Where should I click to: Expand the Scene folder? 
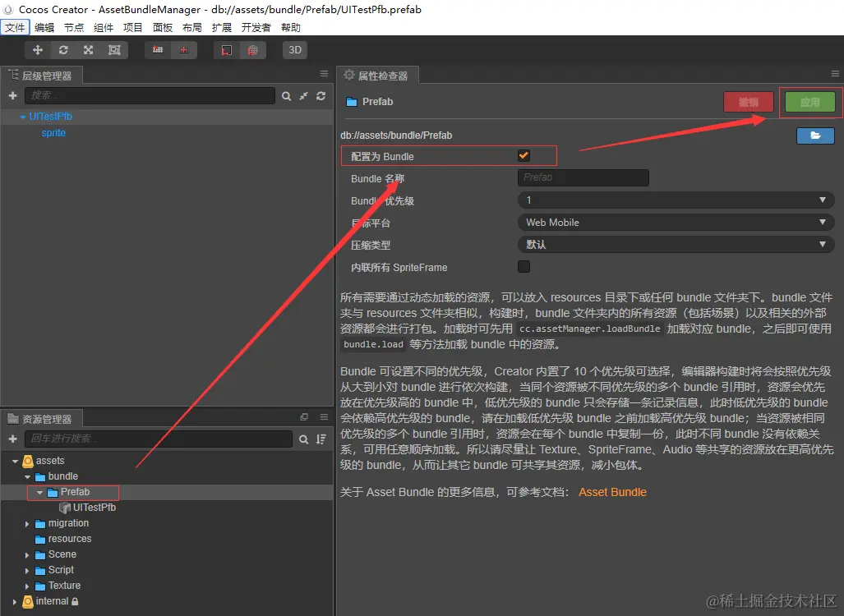pos(27,554)
